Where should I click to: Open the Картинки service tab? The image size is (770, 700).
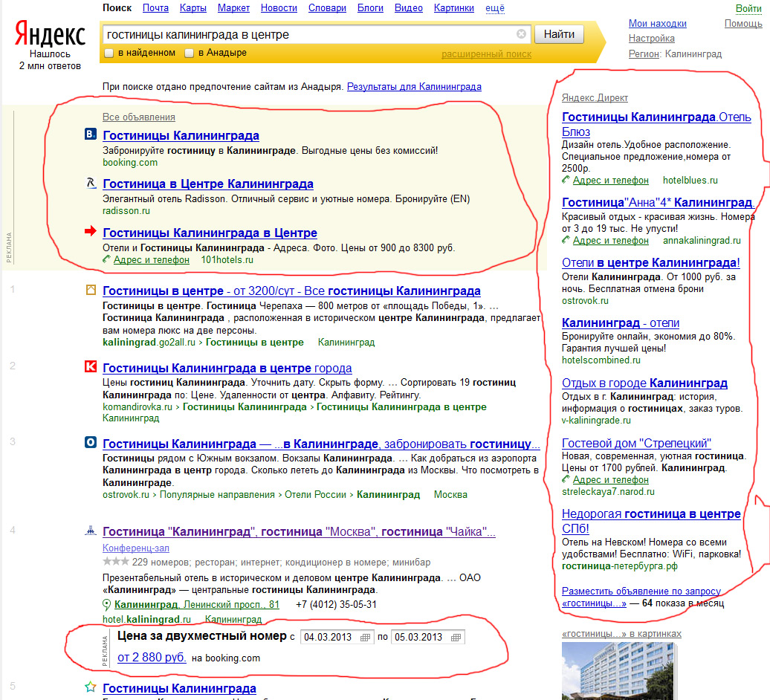click(453, 8)
